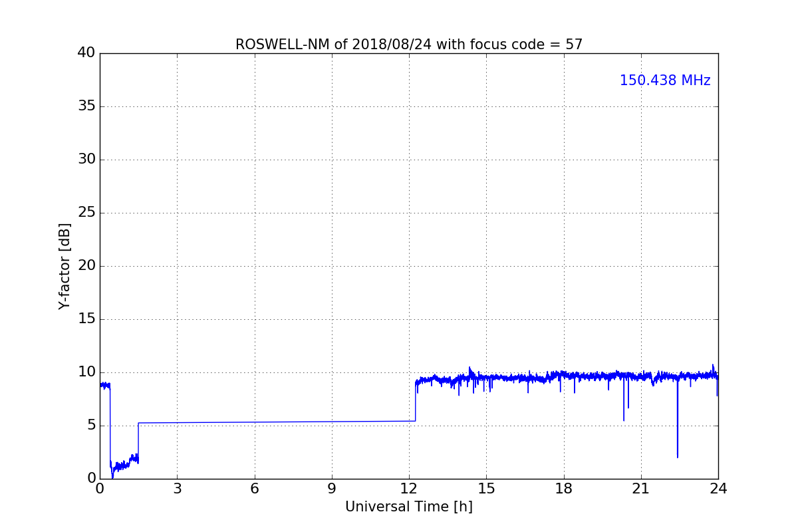Click the 'Y-factor [dB]' axis label
The height and width of the screenshot is (532, 798).
tap(65, 266)
